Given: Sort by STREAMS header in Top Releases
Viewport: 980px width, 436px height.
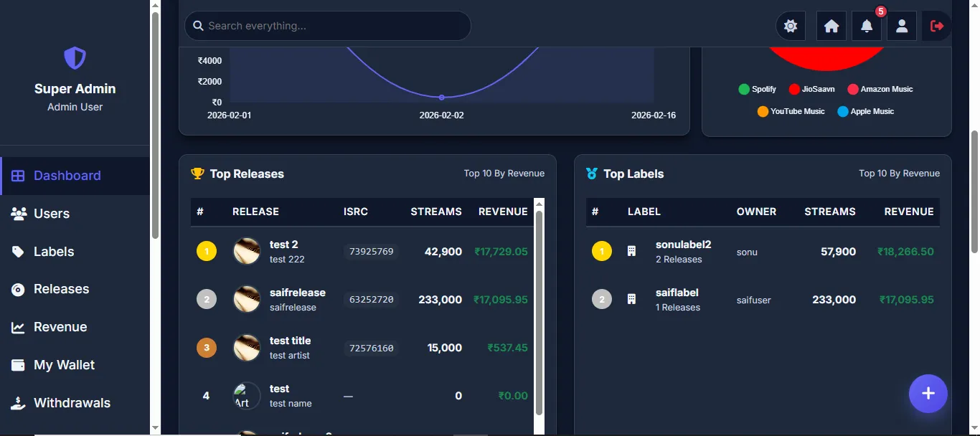Looking at the screenshot, I should pos(436,212).
